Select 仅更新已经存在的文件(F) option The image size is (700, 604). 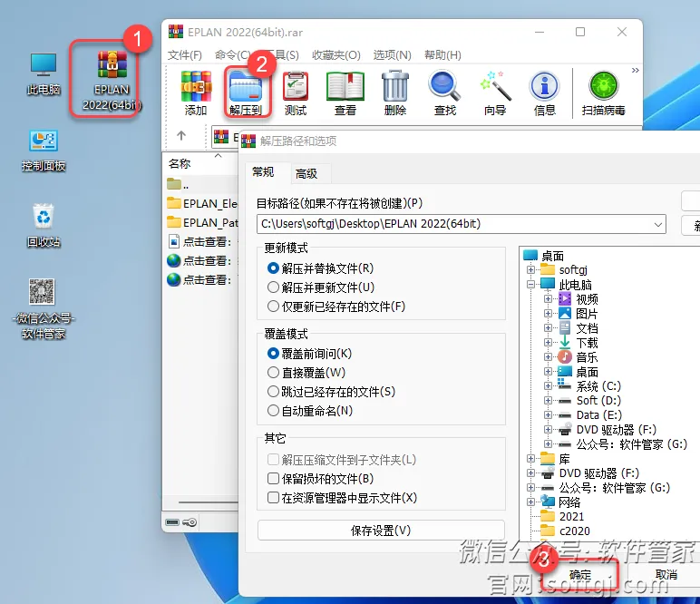click(273, 307)
